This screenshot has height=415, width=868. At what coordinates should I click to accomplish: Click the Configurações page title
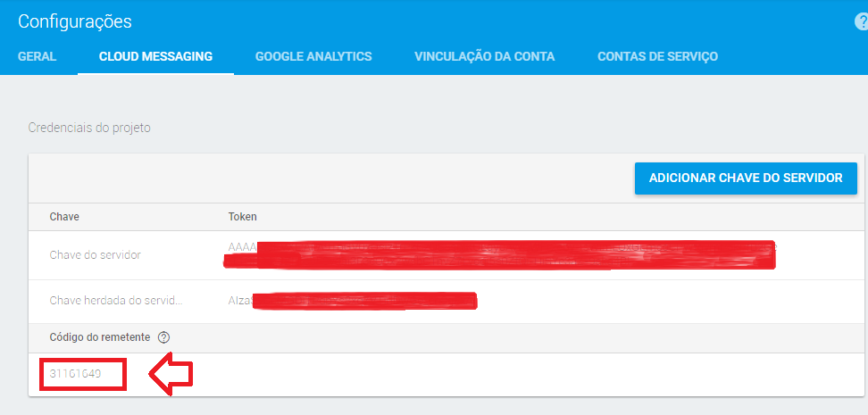click(x=75, y=21)
